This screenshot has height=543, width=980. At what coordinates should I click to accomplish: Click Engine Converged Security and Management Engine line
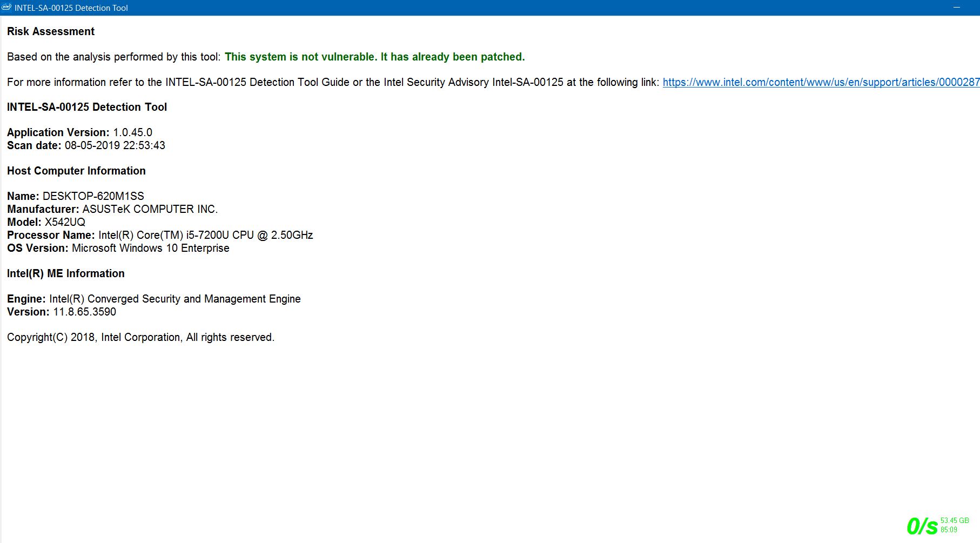tap(154, 299)
